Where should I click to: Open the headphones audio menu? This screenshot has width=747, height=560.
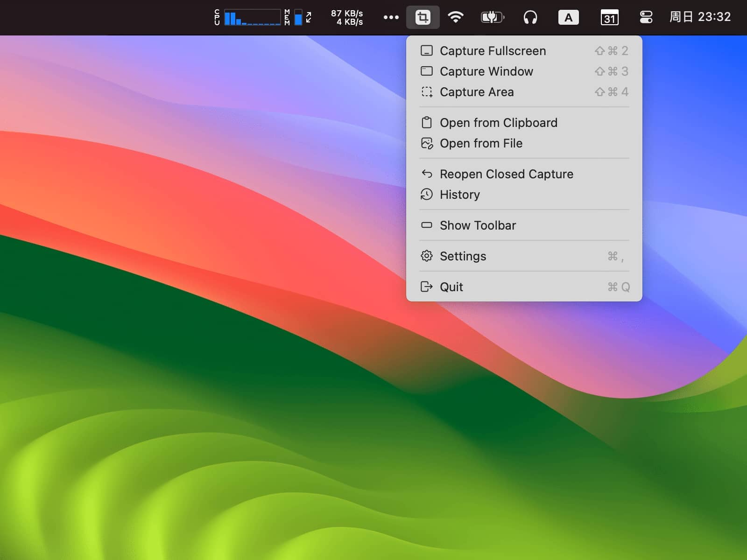(x=530, y=18)
